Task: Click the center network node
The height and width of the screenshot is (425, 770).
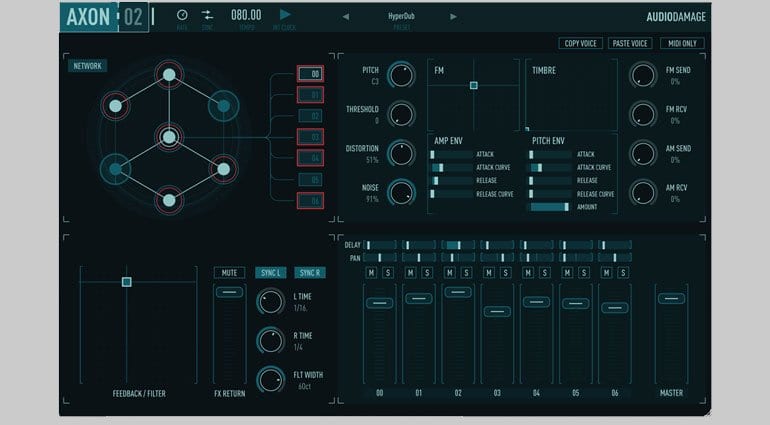Action: pos(169,137)
